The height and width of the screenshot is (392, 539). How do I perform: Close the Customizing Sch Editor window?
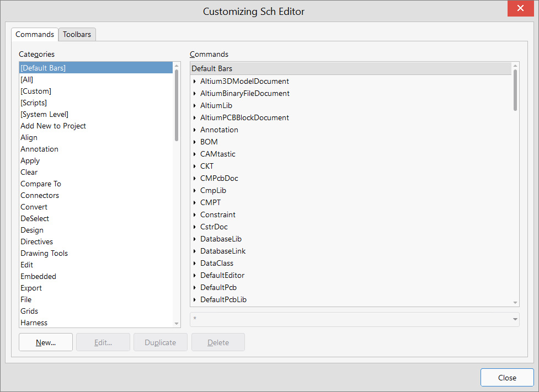(x=520, y=8)
